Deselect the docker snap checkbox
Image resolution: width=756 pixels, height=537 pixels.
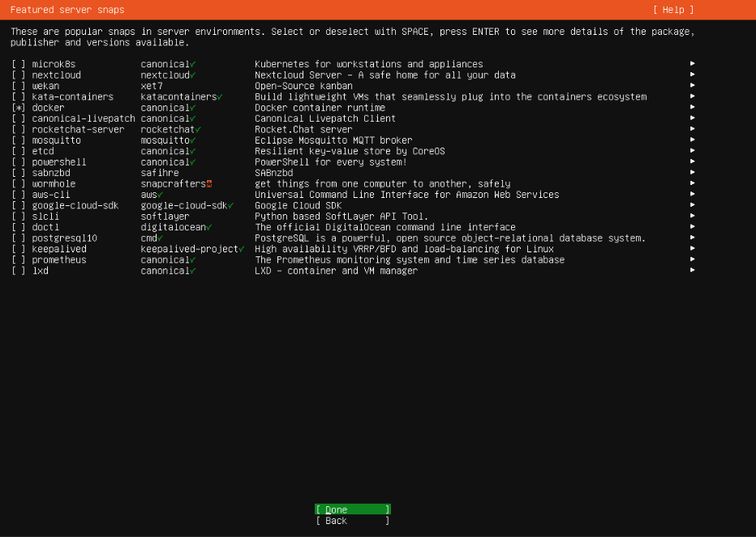[19, 108]
